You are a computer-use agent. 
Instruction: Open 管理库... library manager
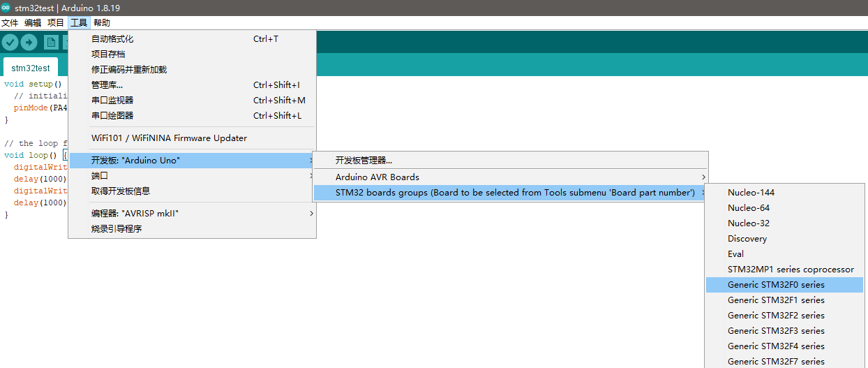pos(192,85)
